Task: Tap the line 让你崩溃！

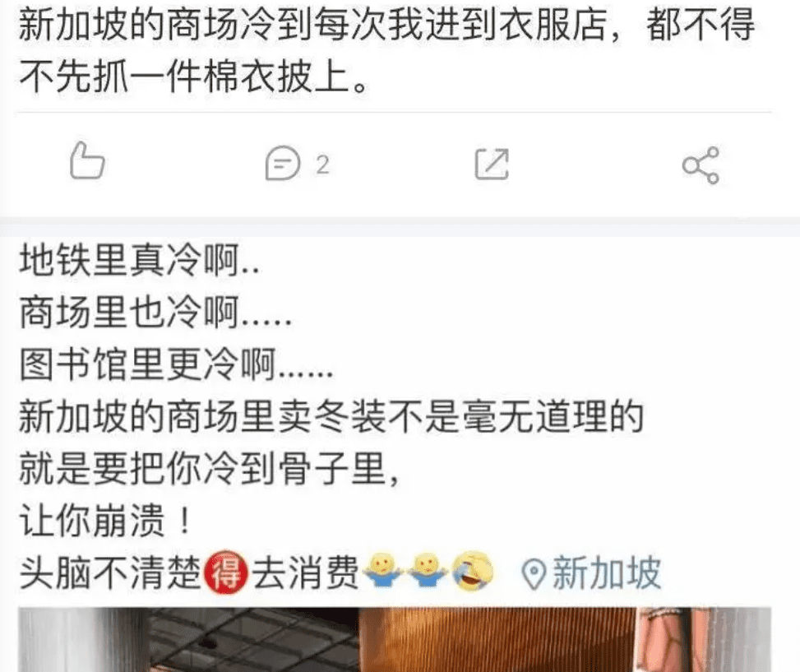Action: click(105, 521)
